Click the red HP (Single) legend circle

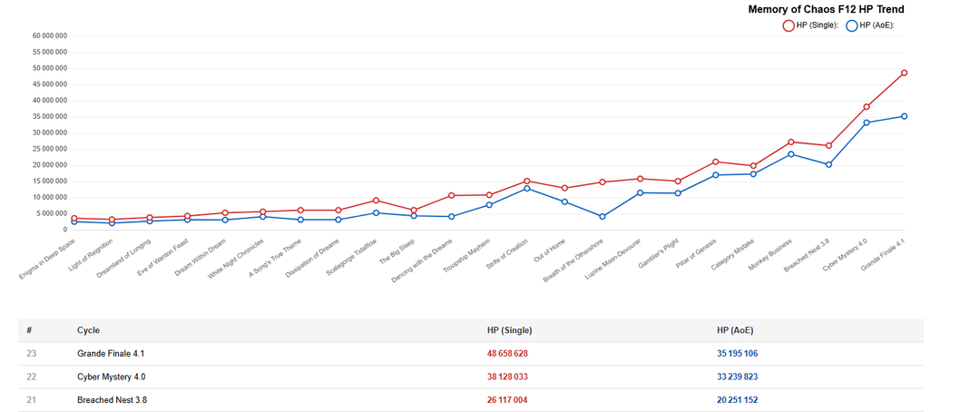[789, 25]
